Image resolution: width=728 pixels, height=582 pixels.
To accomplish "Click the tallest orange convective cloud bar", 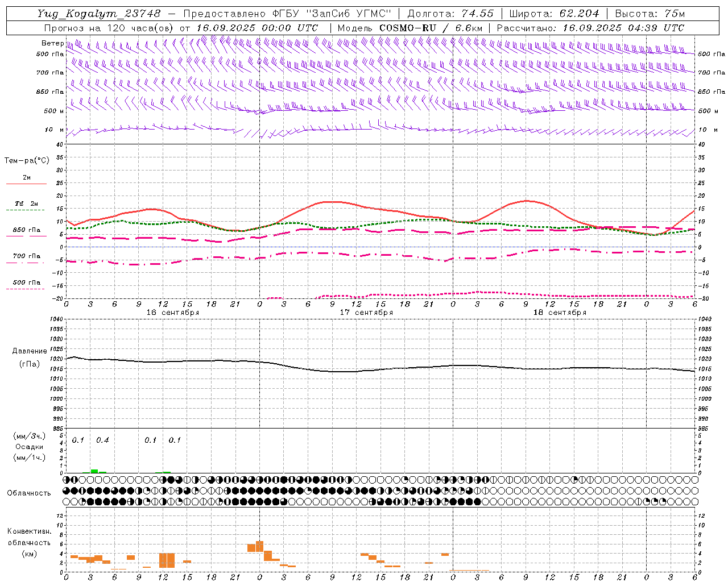I will pyautogui.click(x=260, y=546).
